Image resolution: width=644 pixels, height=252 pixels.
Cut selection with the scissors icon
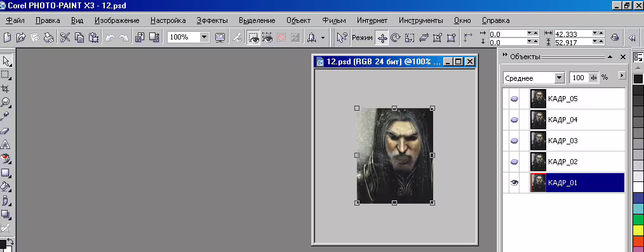[x=65, y=38]
